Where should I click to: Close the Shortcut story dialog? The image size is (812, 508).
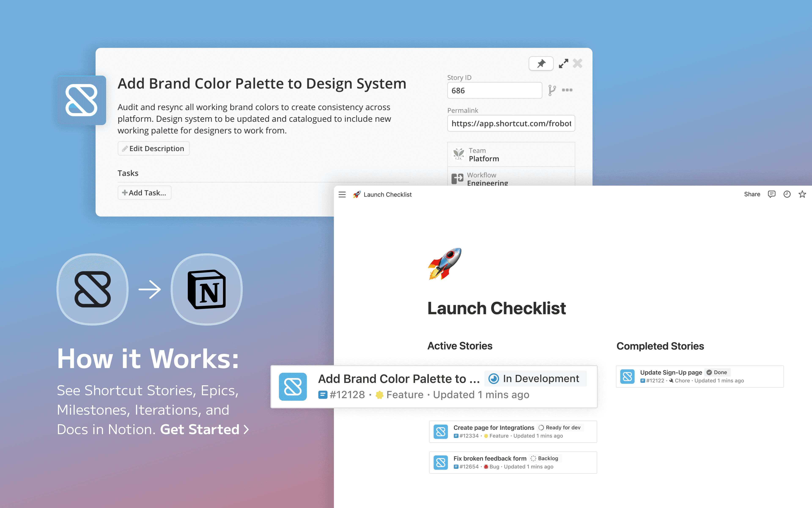(x=577, y=63)
